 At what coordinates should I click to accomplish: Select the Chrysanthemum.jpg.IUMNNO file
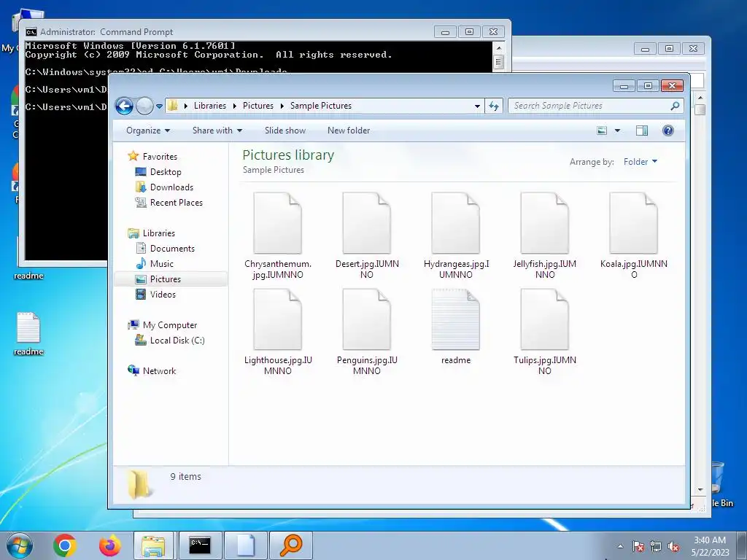pos(278,236)
